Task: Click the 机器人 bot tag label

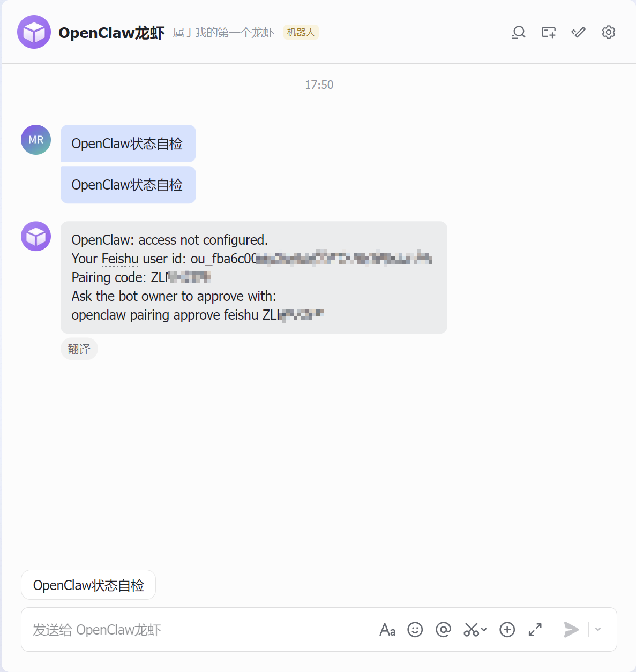Action: [301, 33]
